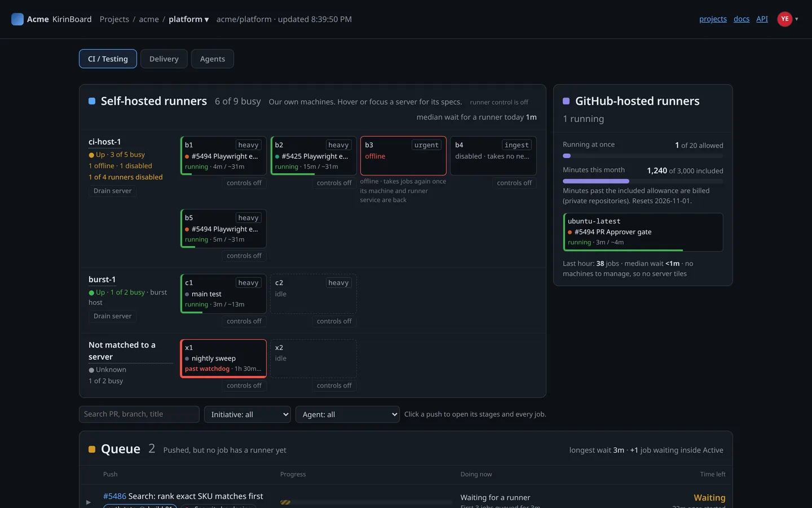812x508 pixels.
Task: Go to Projects in the breadcrumb
Action: [114, 19]
